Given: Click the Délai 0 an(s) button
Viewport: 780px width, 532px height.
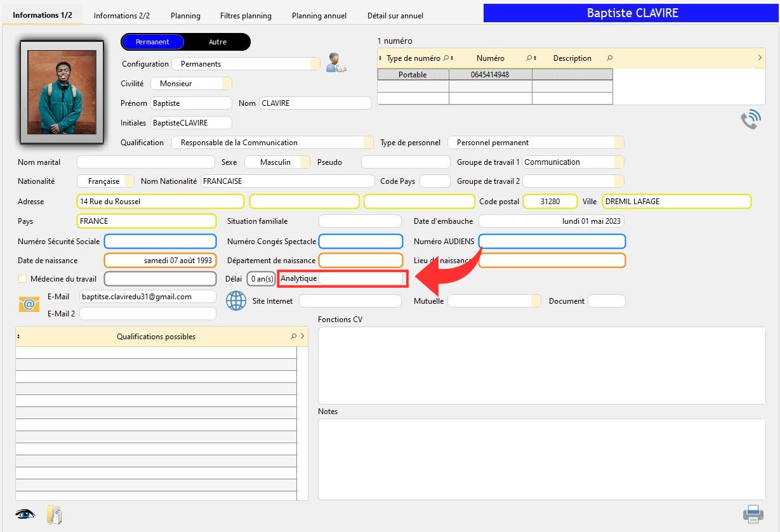Looking at the screenshot, I should click(x=261, y=278).
